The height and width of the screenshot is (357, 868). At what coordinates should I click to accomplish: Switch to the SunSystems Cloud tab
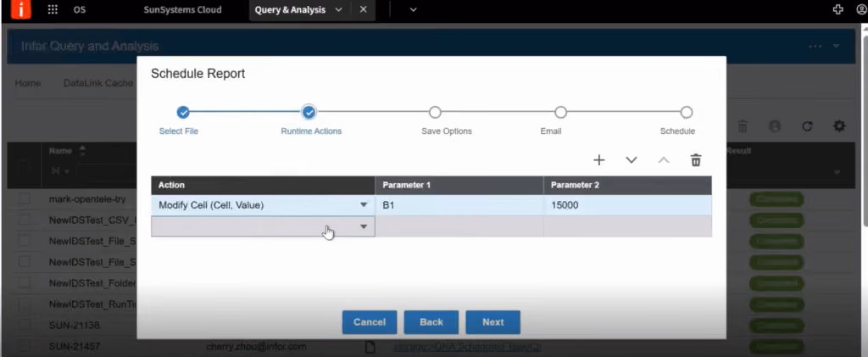(182, 10)
